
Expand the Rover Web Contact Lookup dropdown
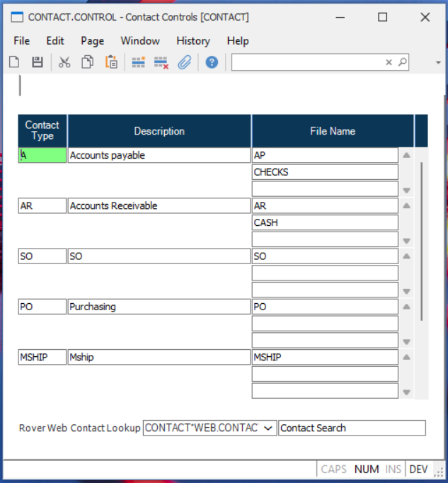point(269,428)
